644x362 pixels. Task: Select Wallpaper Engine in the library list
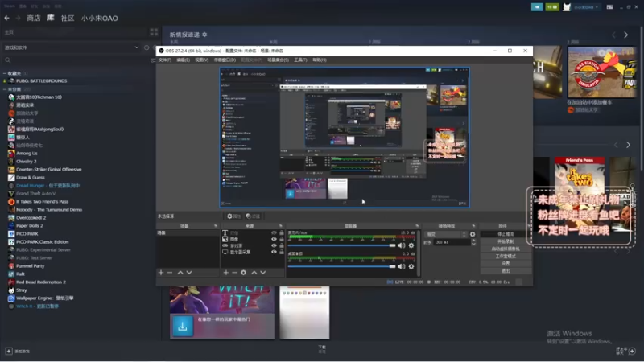point(44,298)
